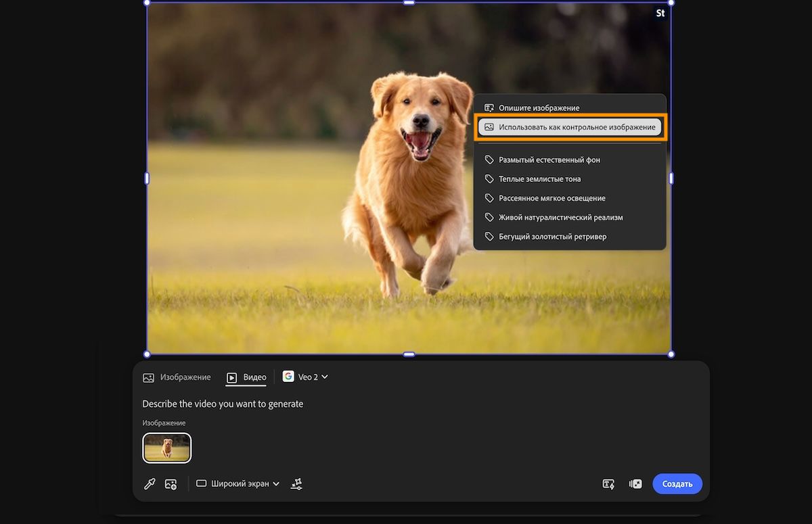Click the eyedropper style picker icon
Image resolution: width=812 pixels, height=524 pixels.
pos(150,484)
